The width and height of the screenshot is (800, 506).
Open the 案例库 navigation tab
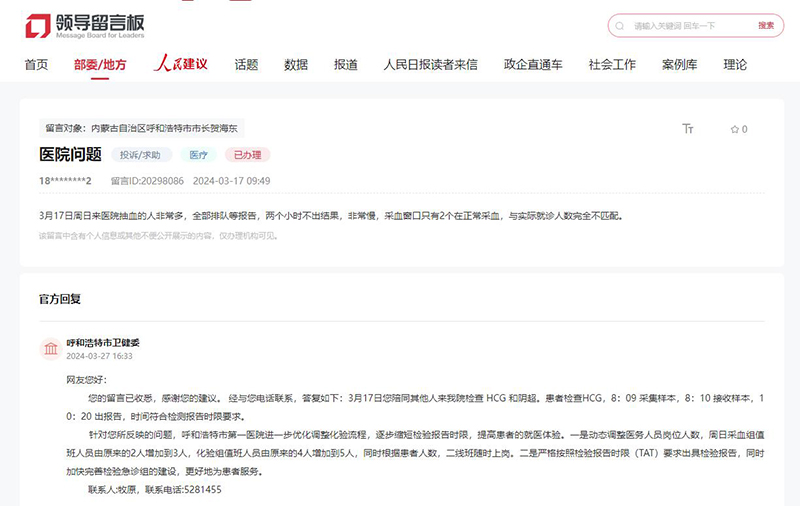coord(680,65)
